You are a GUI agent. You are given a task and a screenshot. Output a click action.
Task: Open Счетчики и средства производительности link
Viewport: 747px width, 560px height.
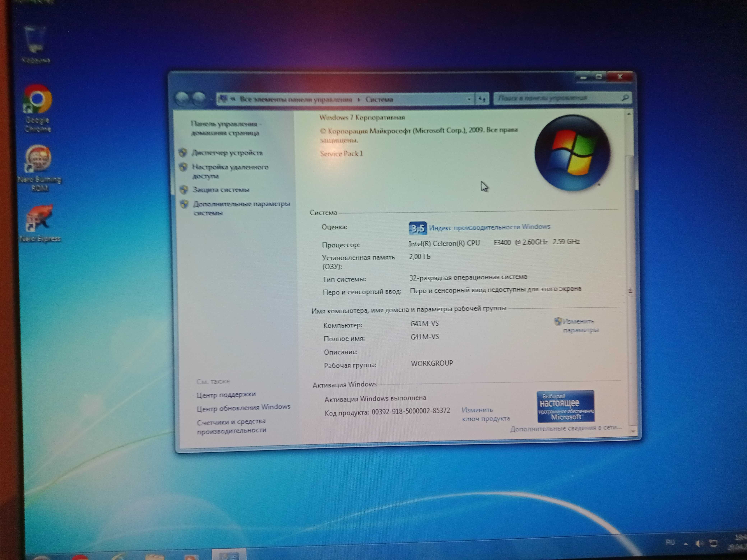[232, 426]
